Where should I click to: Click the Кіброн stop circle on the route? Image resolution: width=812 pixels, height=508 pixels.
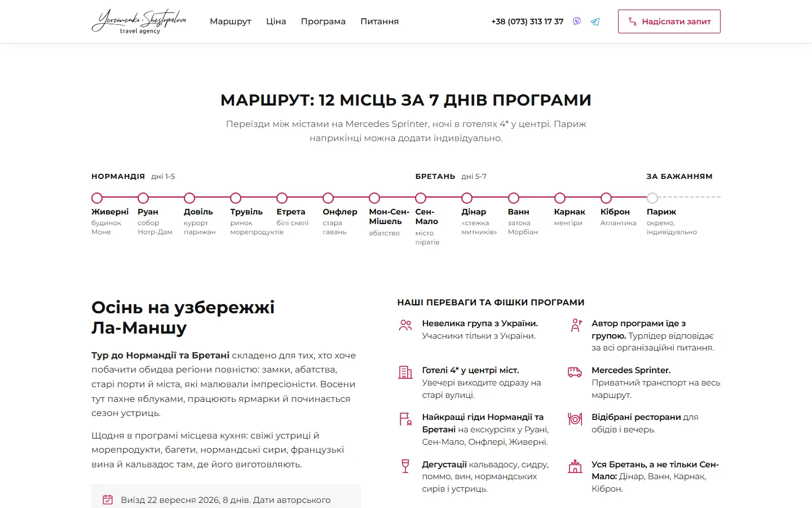(x=606, y=198)
